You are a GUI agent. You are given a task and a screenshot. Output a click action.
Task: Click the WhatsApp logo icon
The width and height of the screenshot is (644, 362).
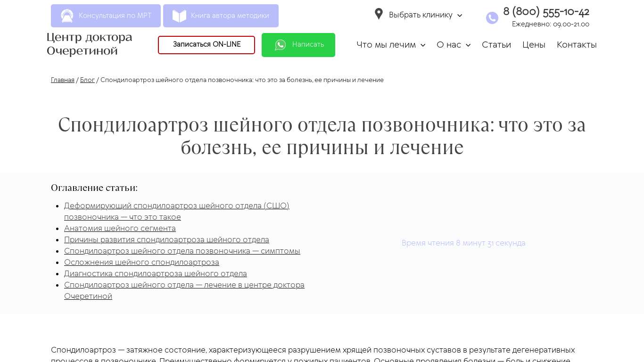[281, 45]
